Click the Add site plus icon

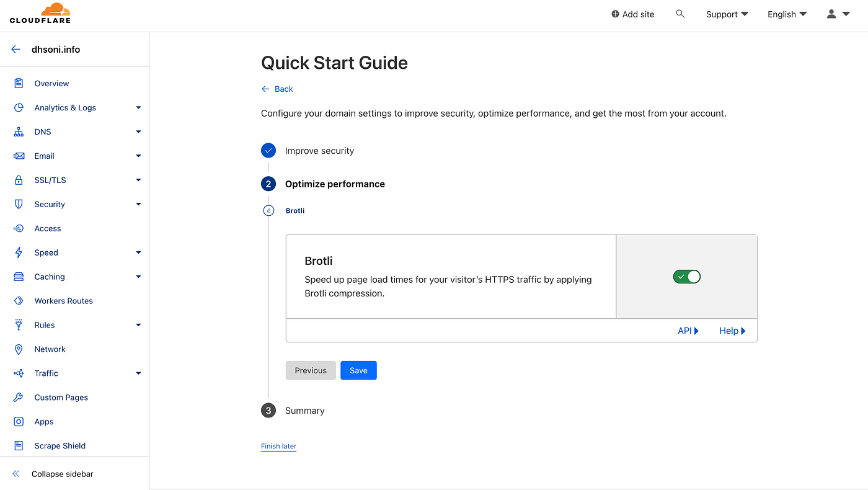615,14
